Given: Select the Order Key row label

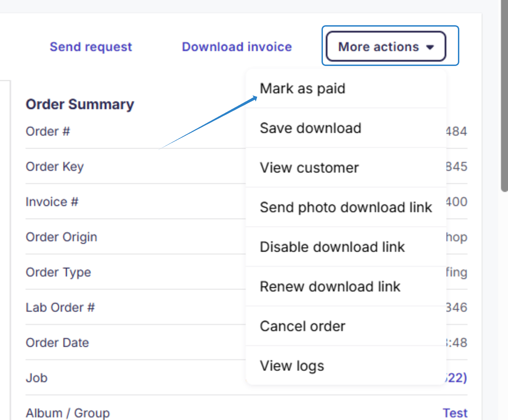Looking at the screenshot, I should (x=55, y=166).
